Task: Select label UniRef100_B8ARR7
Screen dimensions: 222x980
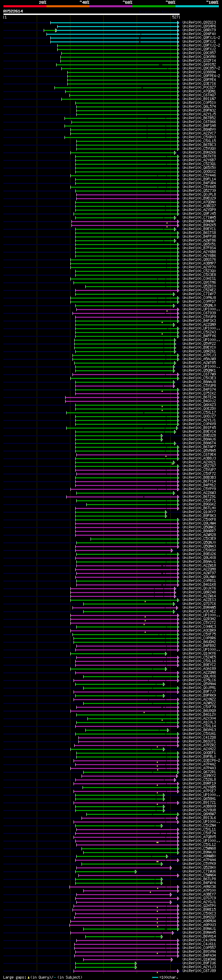Action: pyautogui.click(x=199, y=531)
